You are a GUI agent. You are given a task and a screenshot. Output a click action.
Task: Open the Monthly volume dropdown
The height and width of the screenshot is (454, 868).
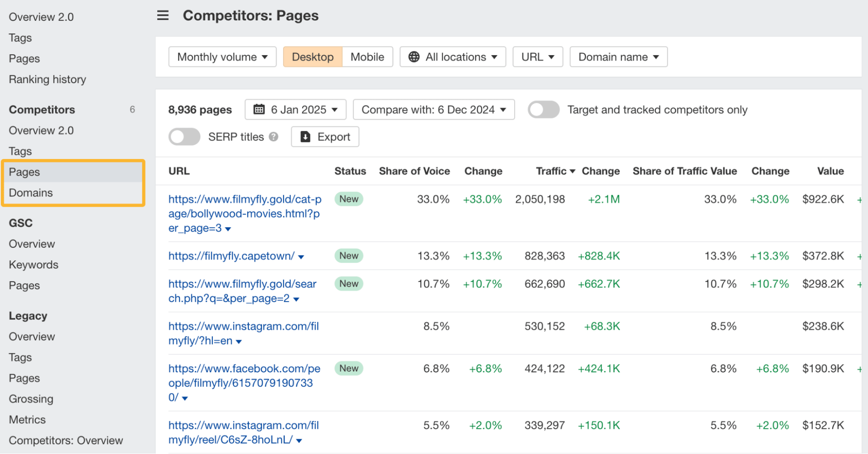222,57
